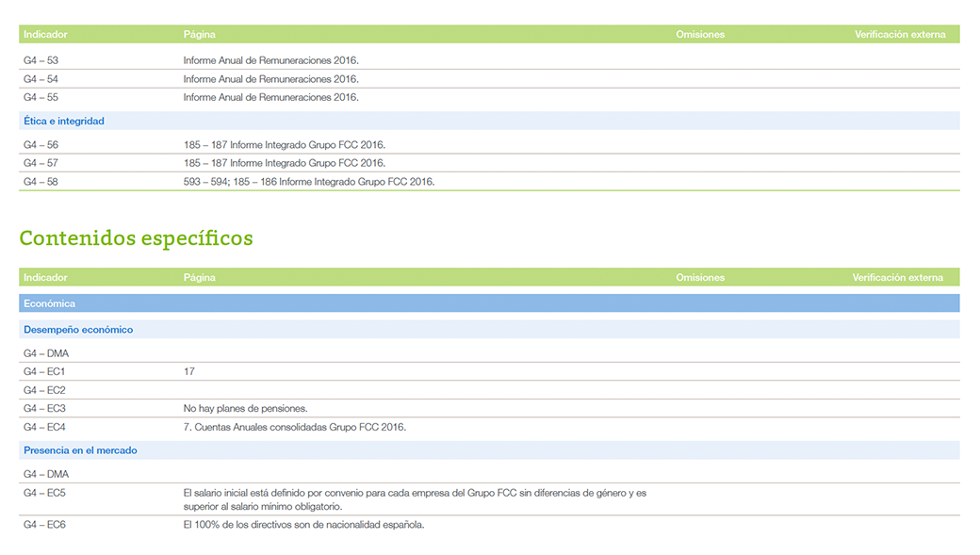Click '7. Cuentas Anuales consolidadas Grupo FCC 2016.'

[x=294, y=428]
